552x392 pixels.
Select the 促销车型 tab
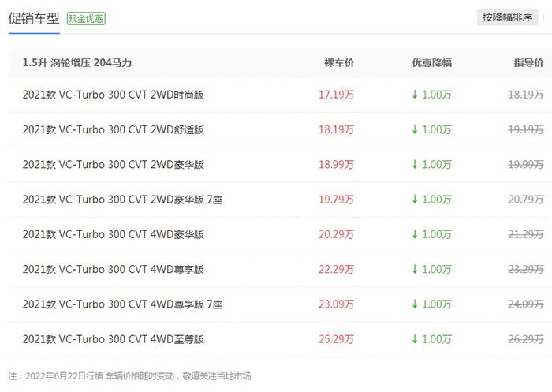click(x=34, y=18)
